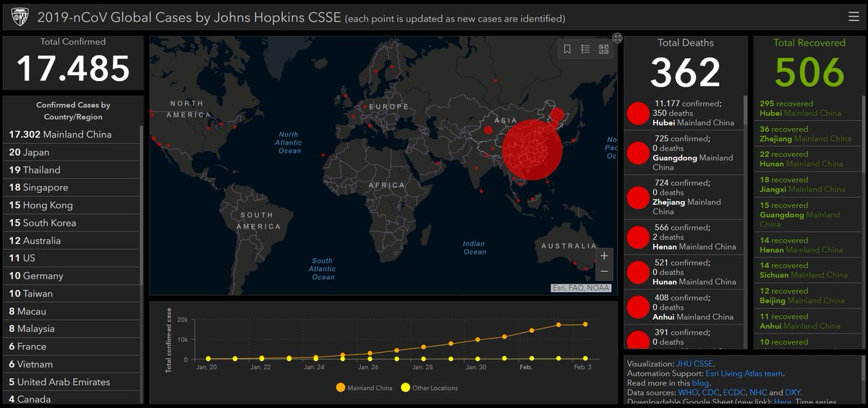Select 18 recovered Jiangxi entry
This screenshot has height=408, width=868.
click(x=807, y=184)
